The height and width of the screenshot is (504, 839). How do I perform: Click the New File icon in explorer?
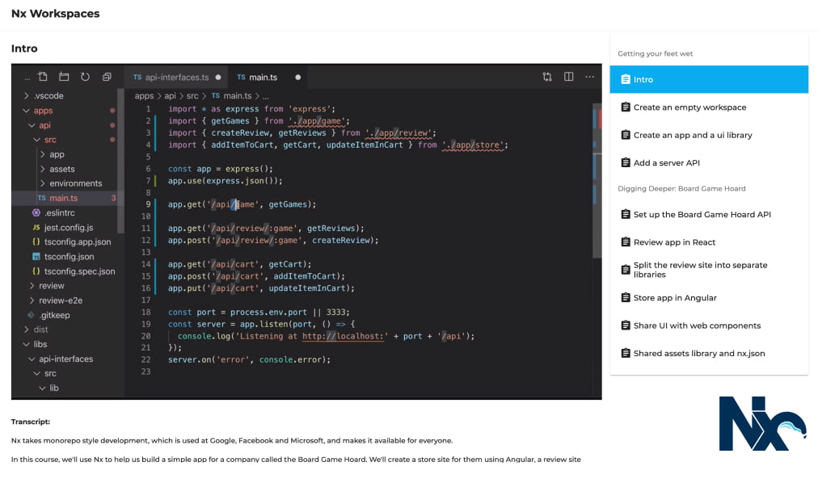tap(43, 77)
